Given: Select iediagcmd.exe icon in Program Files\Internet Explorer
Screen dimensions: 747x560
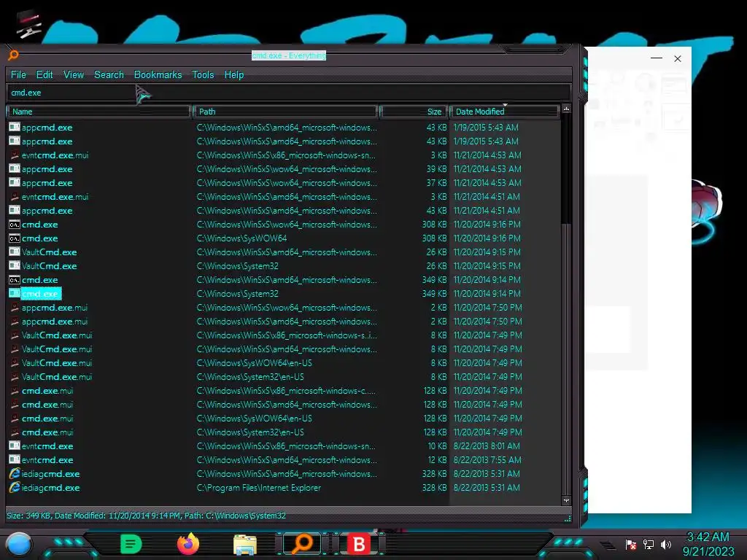Looking at the screenshot, I should (15, 488).
